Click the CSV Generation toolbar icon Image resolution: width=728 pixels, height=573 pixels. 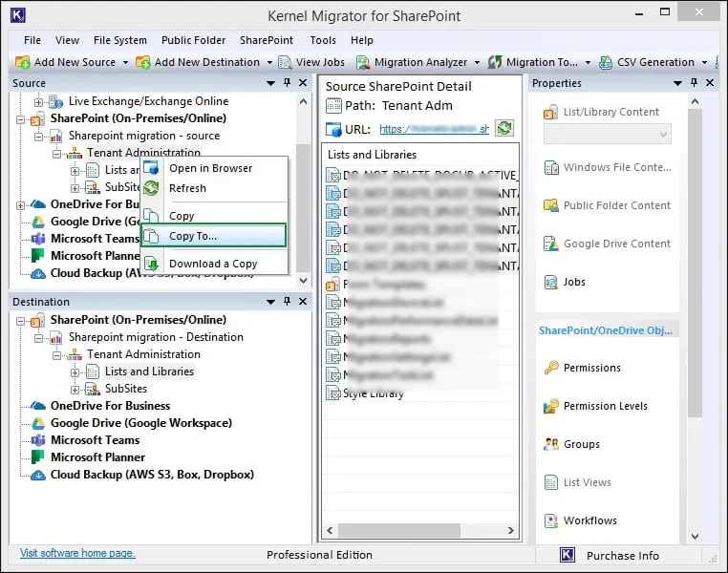(x=606, y=62)
